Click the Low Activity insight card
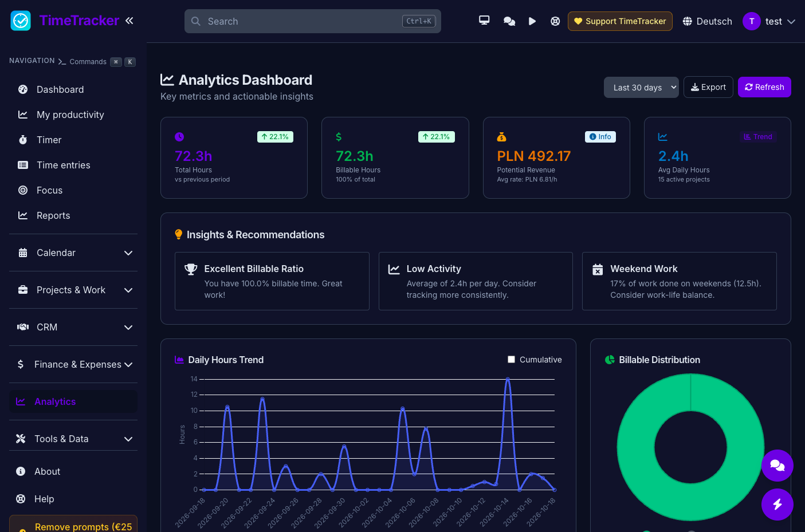Screen dimensions: 805x532 click(x=476, y=281)
